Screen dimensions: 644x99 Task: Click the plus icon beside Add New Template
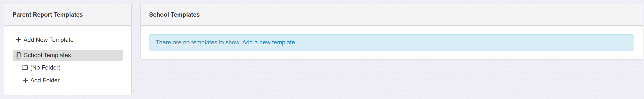pos(18,40)
